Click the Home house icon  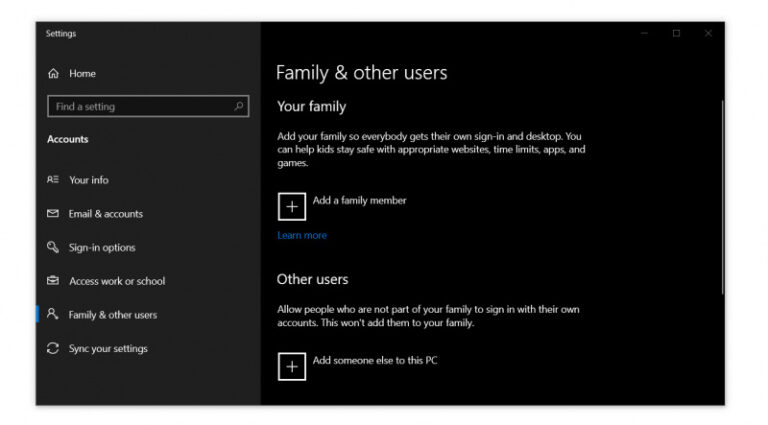(53, 73)
